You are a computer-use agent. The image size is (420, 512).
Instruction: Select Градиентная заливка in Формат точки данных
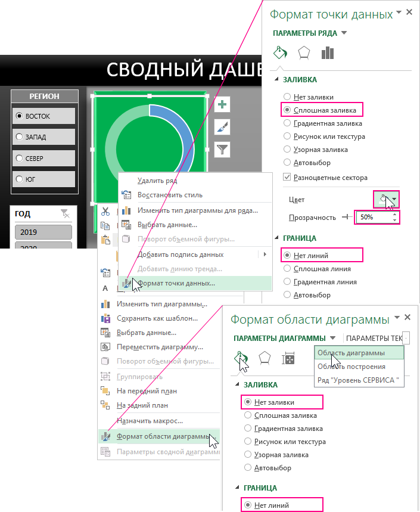click(323, 123)
